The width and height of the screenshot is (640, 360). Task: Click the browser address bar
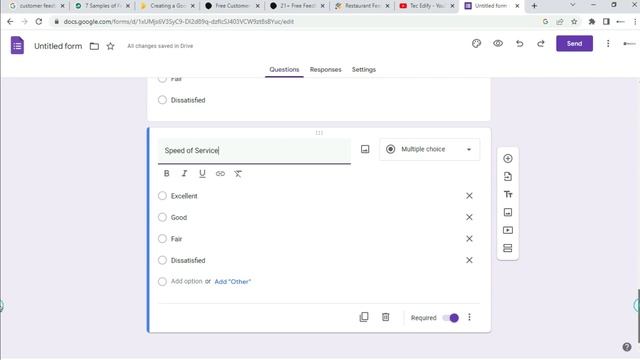pyautogui.click(x=294, y=22)
